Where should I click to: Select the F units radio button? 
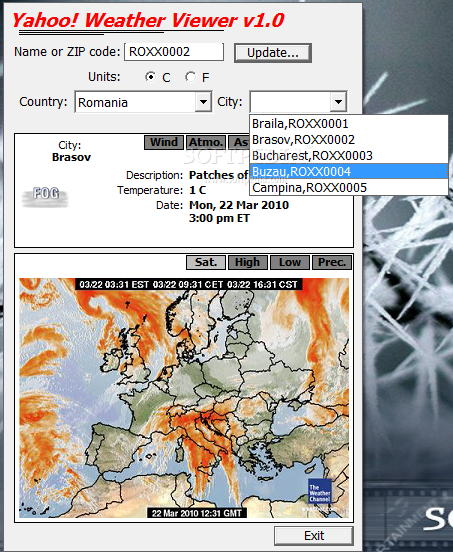coord(190,77)
